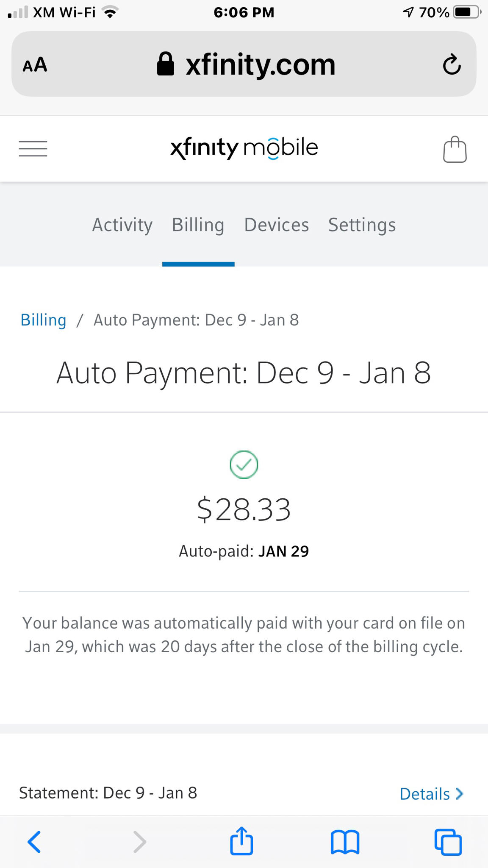Go back using Safari's back arrow
The image size is (488, 868).
point(34,842)
